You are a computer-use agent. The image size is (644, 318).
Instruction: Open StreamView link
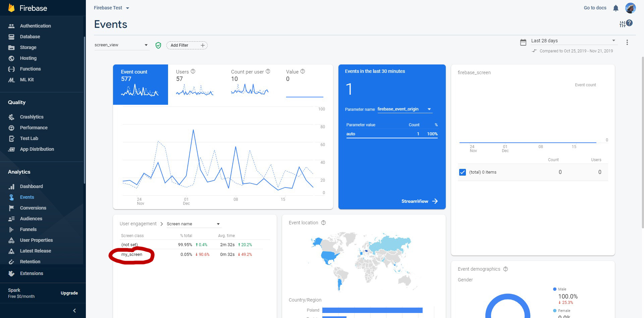(x=419, y=201)
